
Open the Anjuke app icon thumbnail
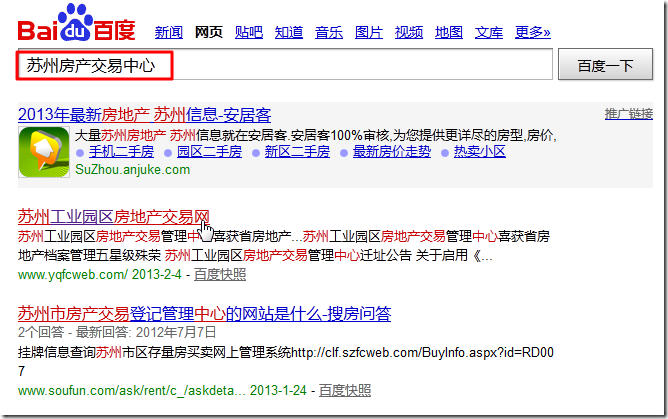44,152
